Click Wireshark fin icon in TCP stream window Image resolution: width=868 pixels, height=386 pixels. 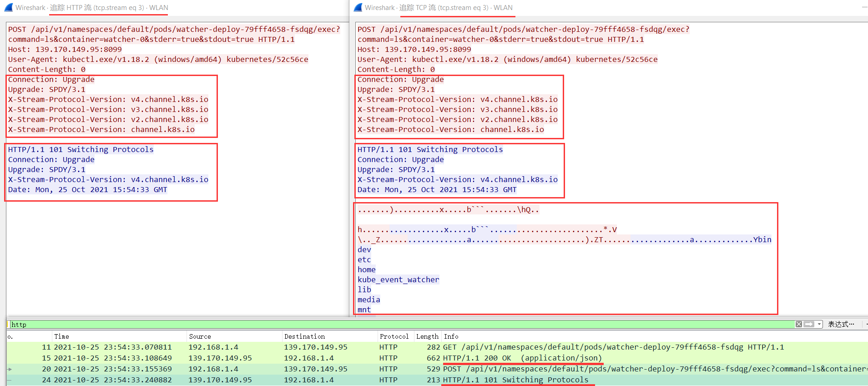(x=358, y=7)
